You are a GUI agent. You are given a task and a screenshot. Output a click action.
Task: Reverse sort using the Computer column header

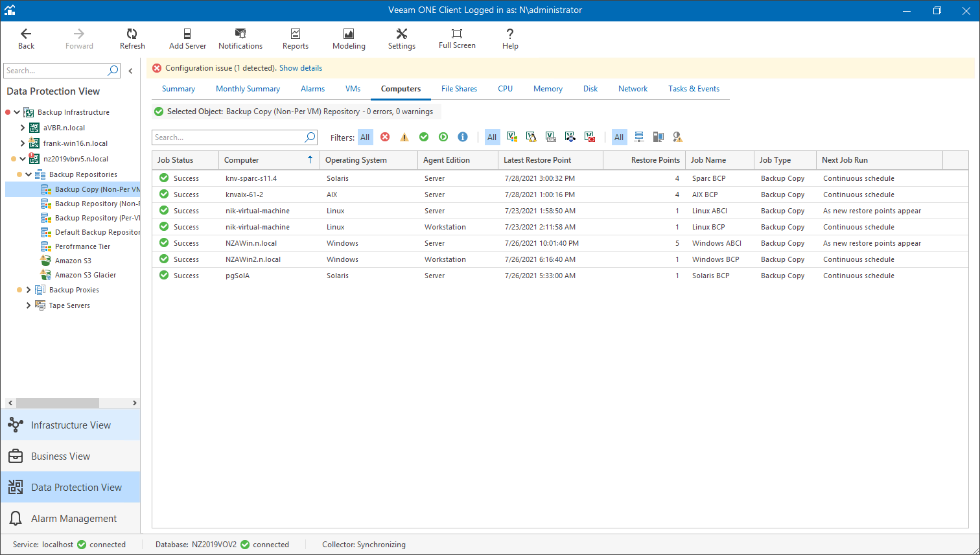(x=269, y=160)
